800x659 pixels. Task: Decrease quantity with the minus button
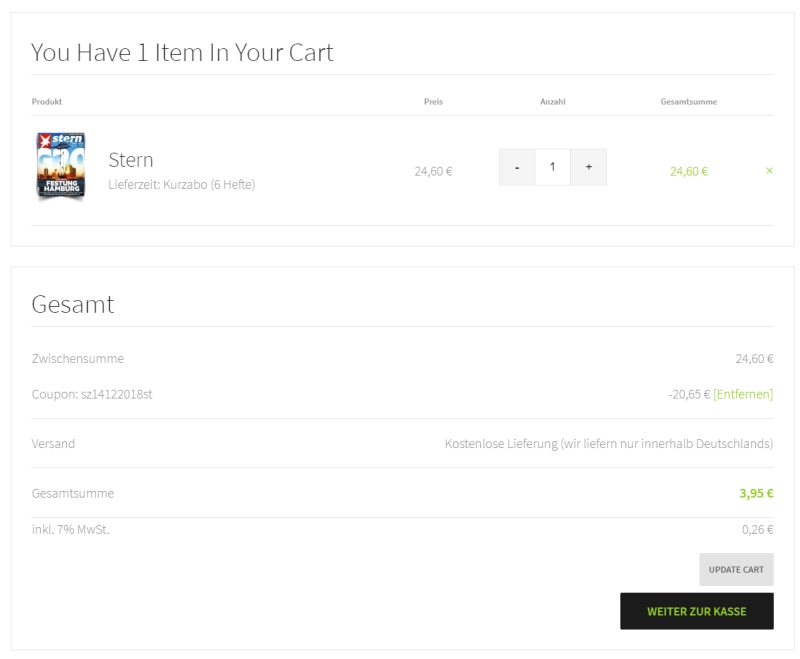tap(516, 167)
